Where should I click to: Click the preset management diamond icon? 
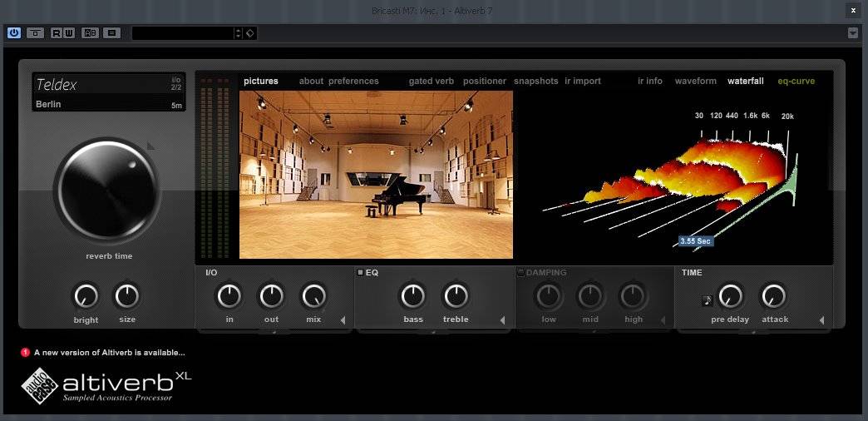(250, 33)
